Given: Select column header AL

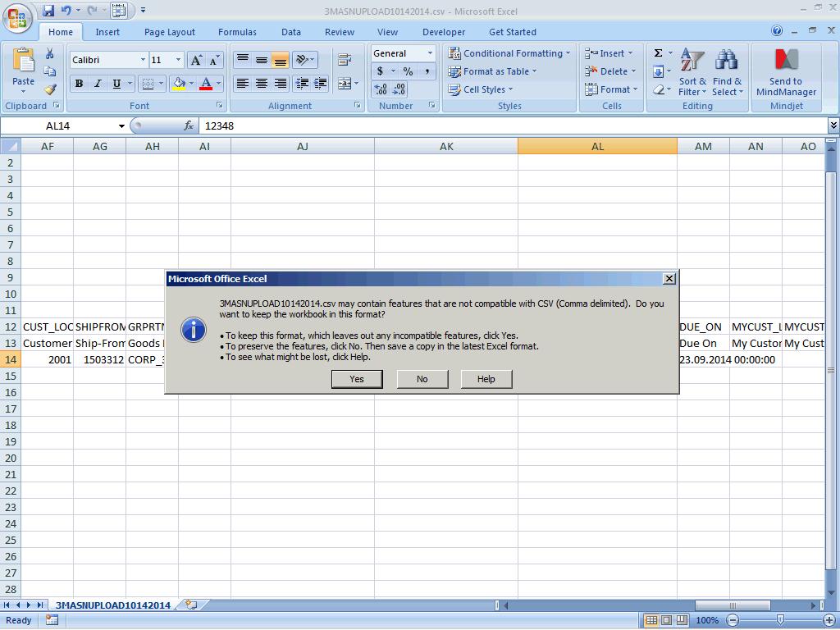Looking at the screenshot, I should tap(597, 146).
